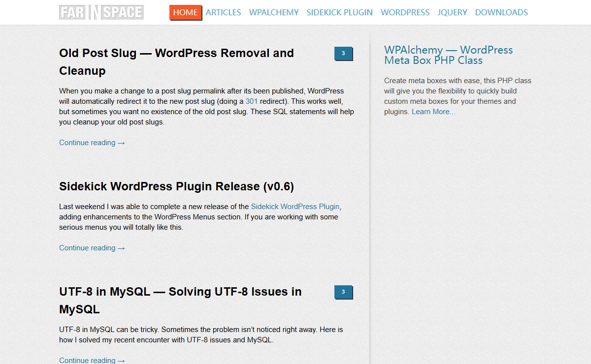Continue reading the UTF-8 in MySQL post

tap(92, 360)
